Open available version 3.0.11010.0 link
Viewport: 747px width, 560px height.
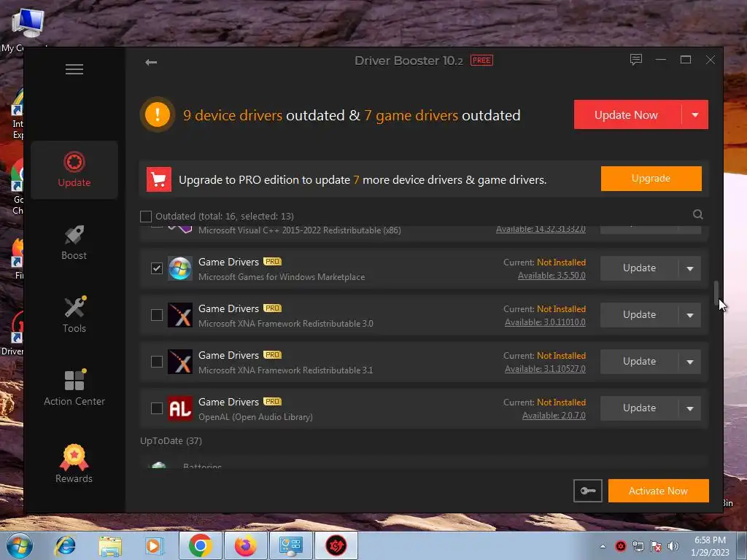pos(545,322)
